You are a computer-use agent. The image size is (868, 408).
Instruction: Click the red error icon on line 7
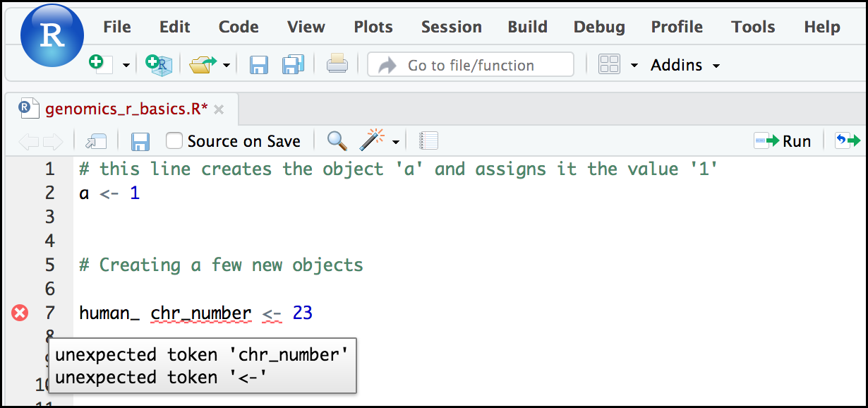(18, 313)
